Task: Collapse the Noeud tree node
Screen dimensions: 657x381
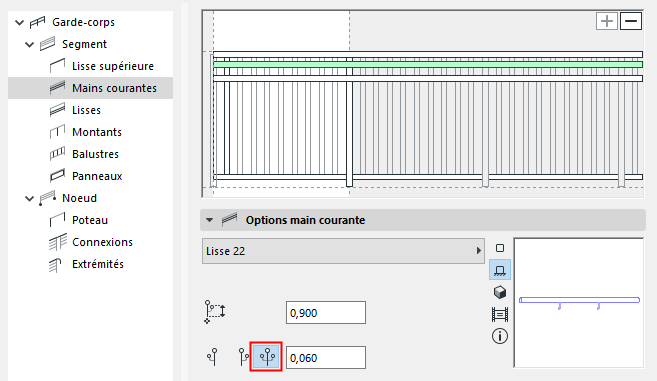Action: [x=29, y=198]
